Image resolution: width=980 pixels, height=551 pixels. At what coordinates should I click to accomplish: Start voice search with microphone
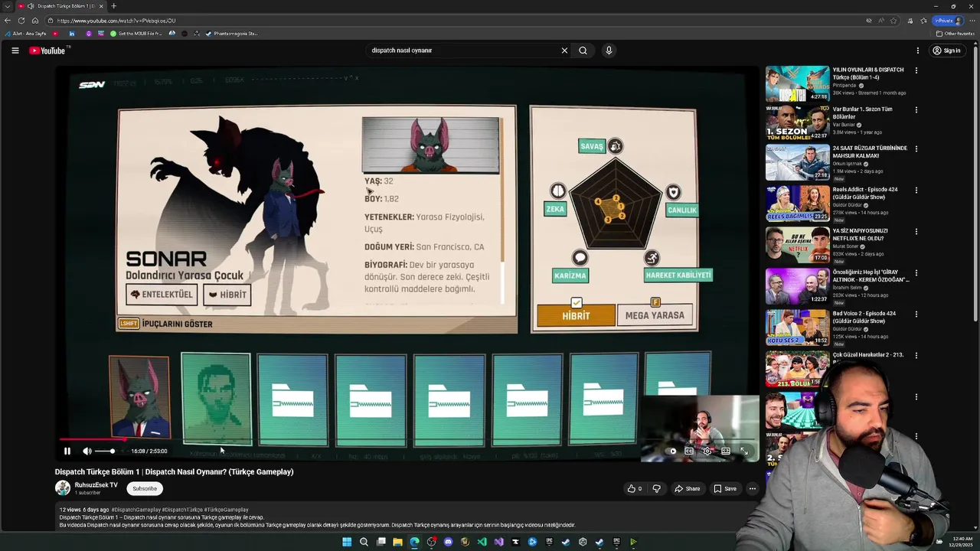[x=609, y=51]
